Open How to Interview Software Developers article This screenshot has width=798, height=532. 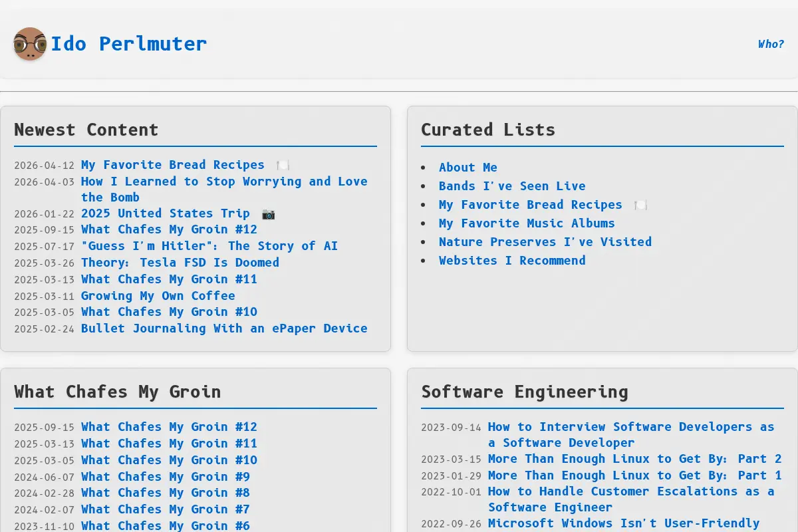click(631, 435)
